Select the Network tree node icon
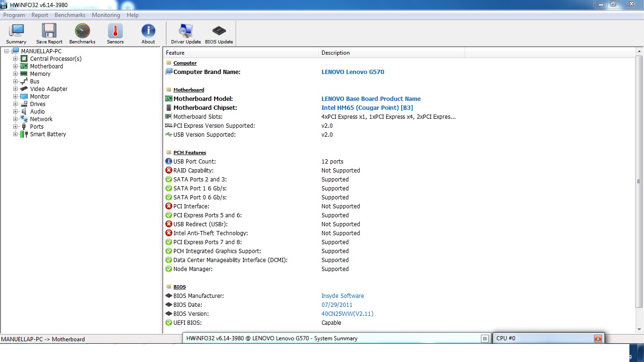Viewport: 644px width, 362px height. (24, 119)
